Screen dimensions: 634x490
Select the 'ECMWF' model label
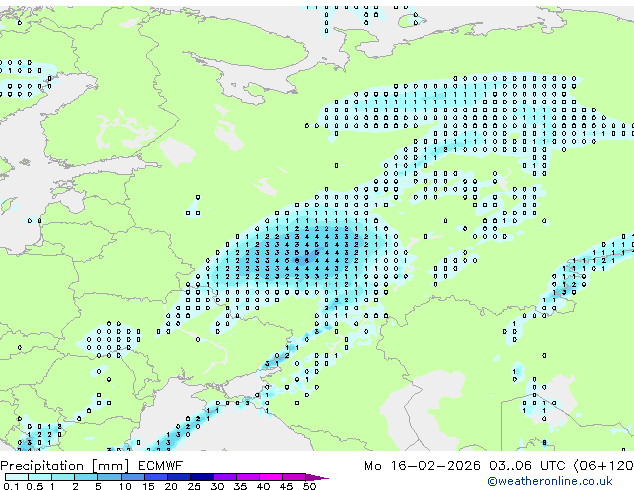(x=161, y=466)
